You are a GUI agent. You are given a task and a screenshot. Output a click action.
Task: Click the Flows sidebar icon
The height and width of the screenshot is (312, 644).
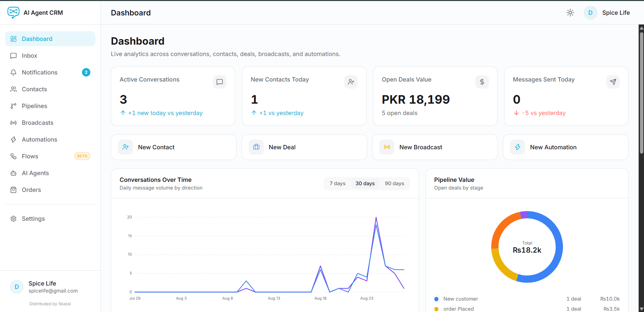(x=13, y=156)
